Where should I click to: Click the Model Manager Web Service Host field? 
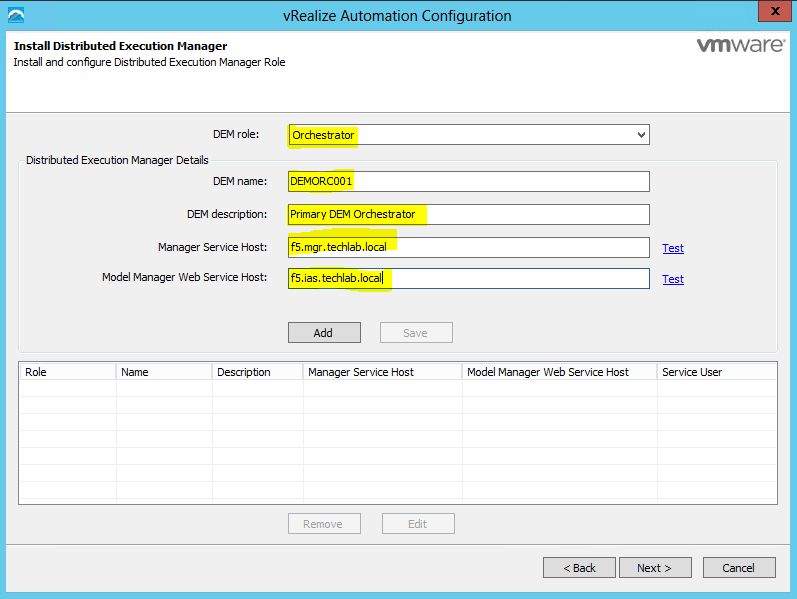(469, 279)
